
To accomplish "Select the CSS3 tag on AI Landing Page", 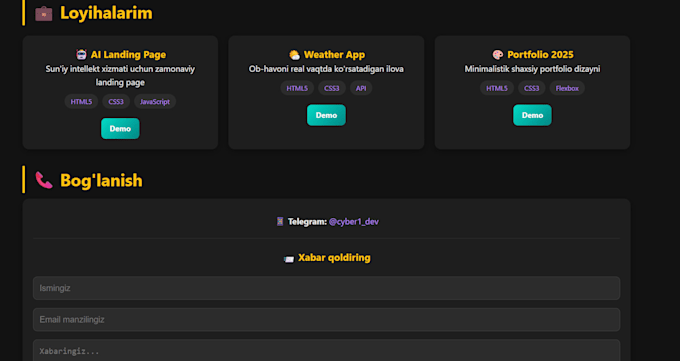I will coord(116,102).
